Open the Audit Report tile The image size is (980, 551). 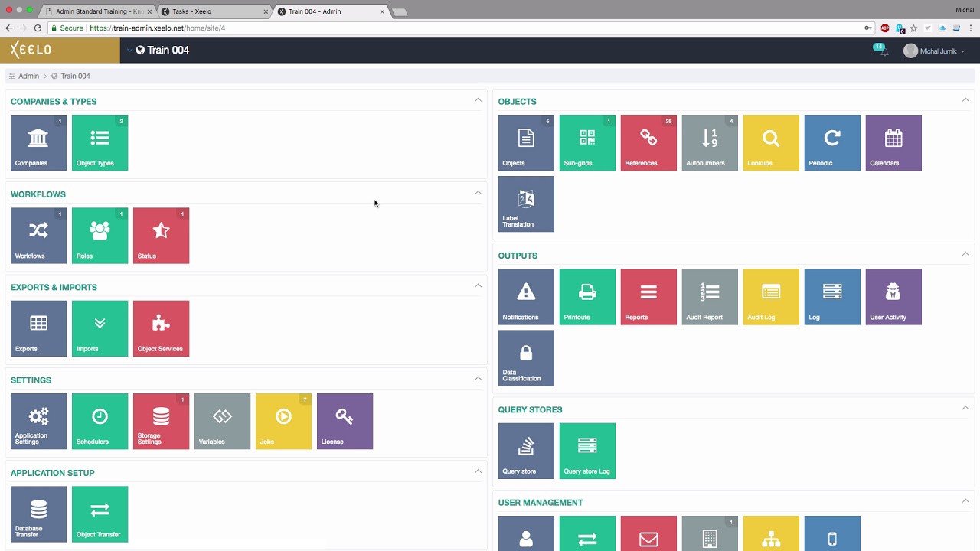[710, 297]
